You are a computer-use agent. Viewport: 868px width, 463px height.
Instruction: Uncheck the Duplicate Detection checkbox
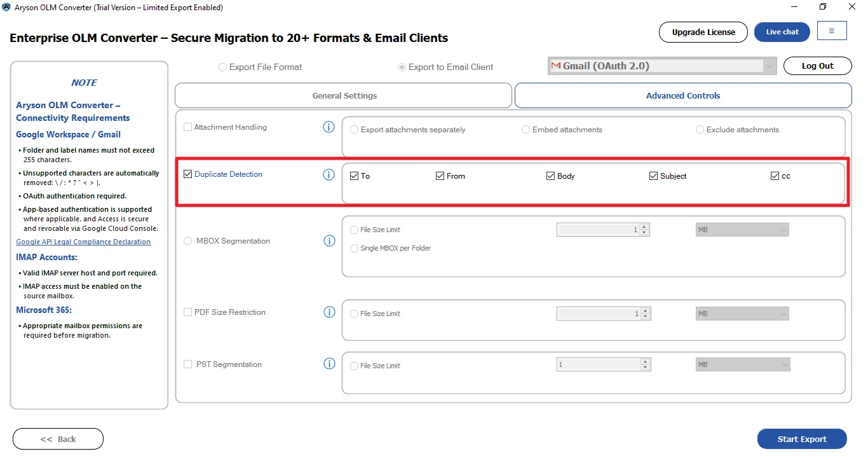188,174
